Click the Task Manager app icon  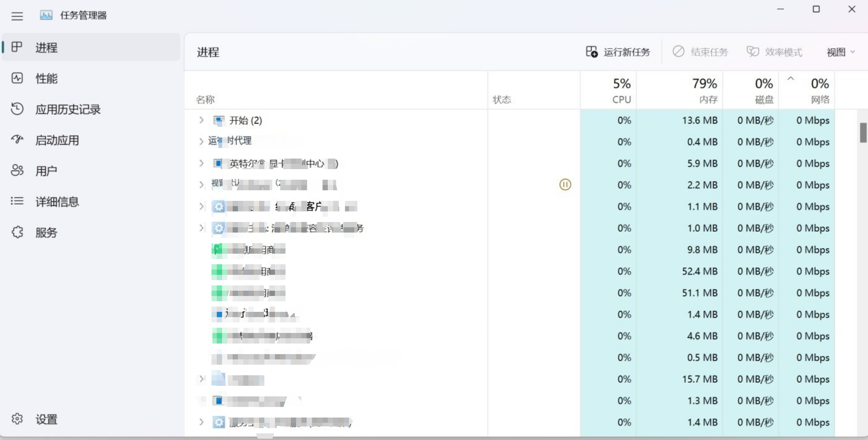click(x=46, y=15)
